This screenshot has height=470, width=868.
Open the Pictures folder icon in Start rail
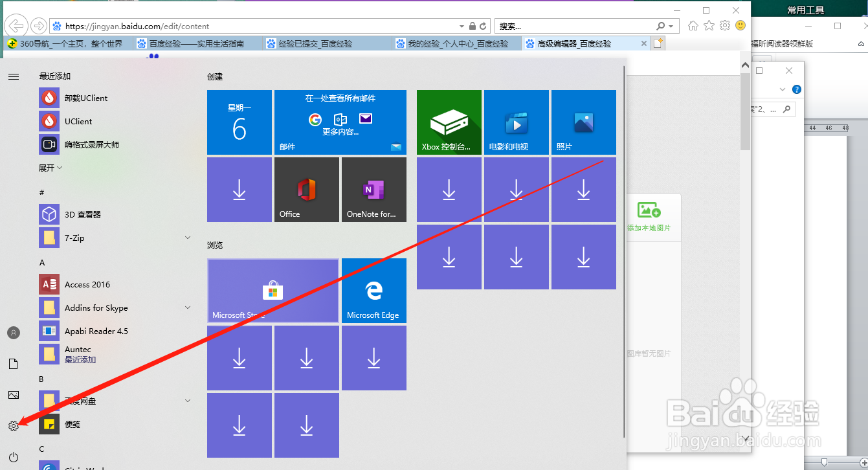[x=13, y=395]
